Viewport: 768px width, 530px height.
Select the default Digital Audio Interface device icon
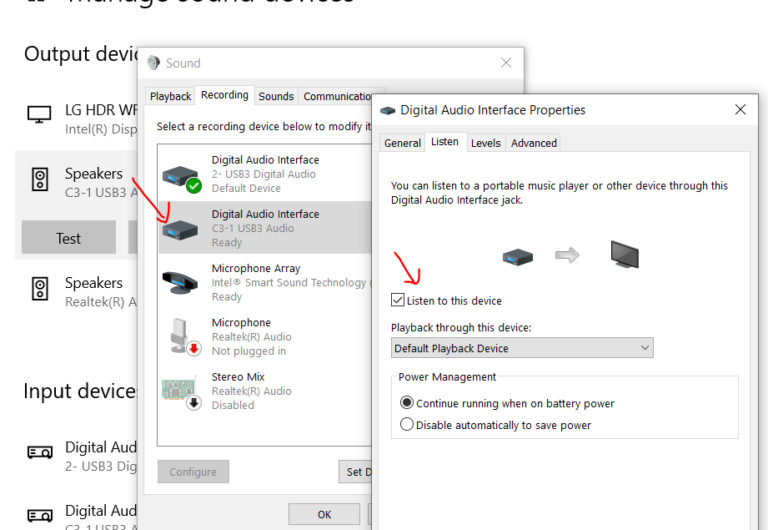pyautogui.click(x=183, y=174)
